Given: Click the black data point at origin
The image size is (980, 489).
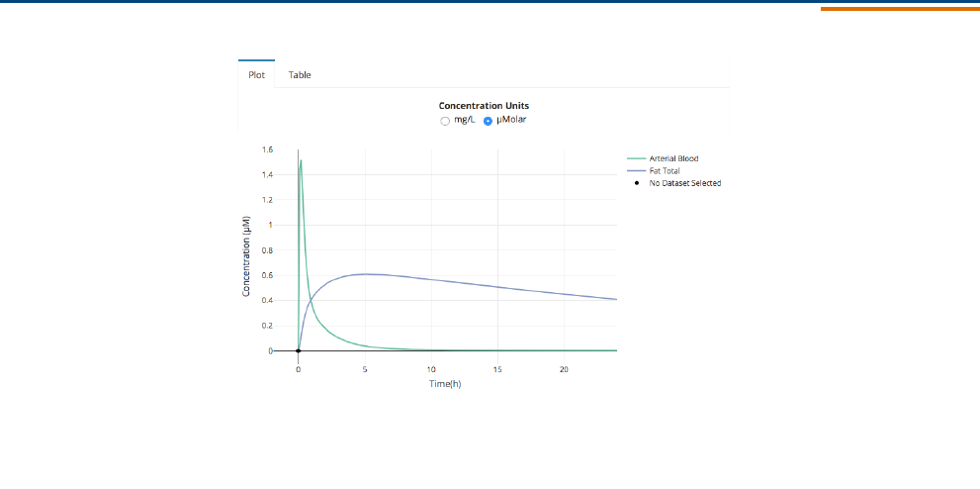Looking at the screenshot, I should 299,350.
